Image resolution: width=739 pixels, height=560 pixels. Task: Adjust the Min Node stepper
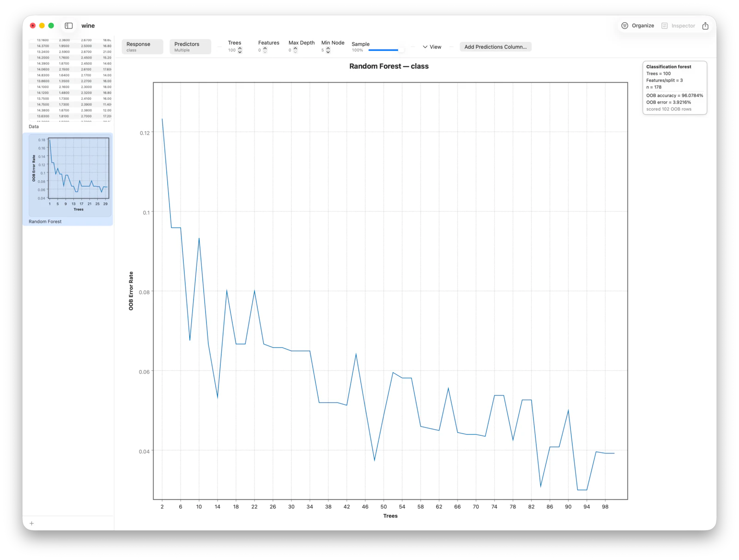pos(328,50)
